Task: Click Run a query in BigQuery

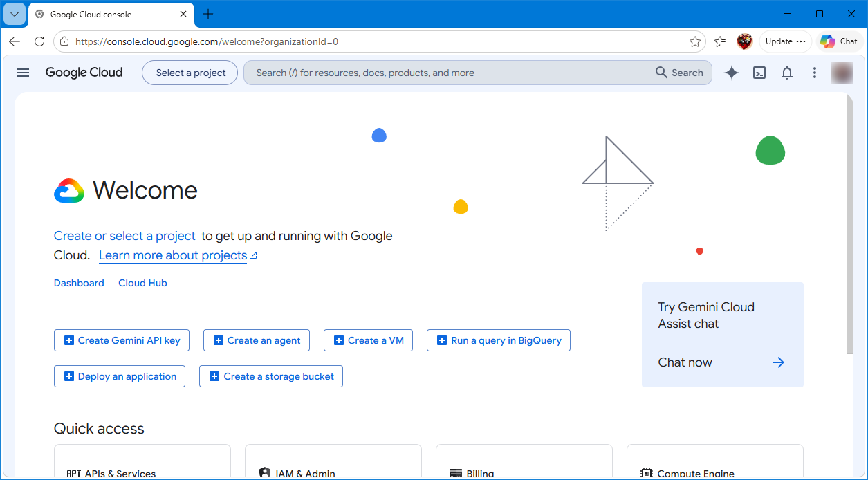Action: click(x=499, y=340)
